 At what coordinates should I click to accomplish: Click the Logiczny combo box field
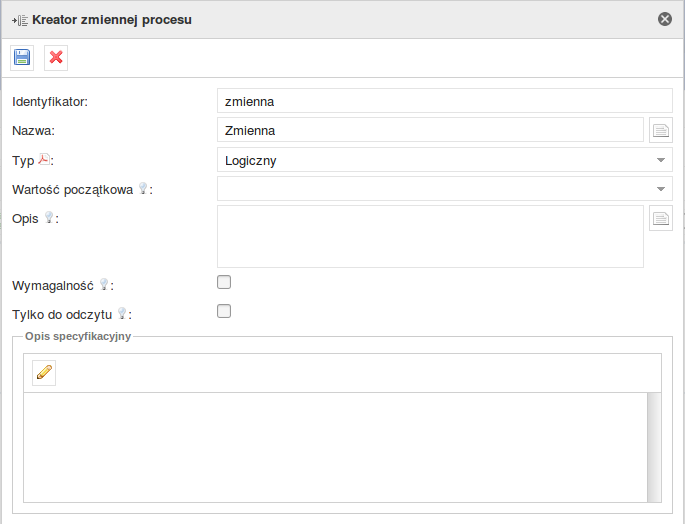(x=445, y=160)
